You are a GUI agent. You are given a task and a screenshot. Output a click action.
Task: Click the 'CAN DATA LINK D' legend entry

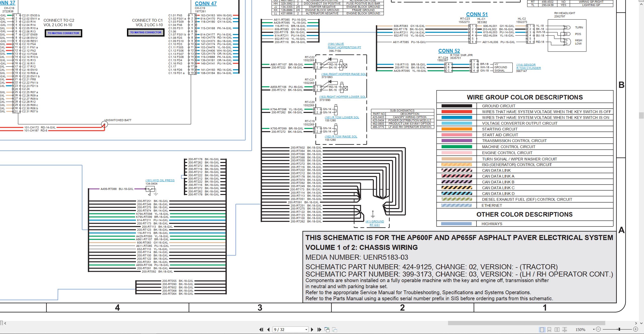(x=498, y=194)
